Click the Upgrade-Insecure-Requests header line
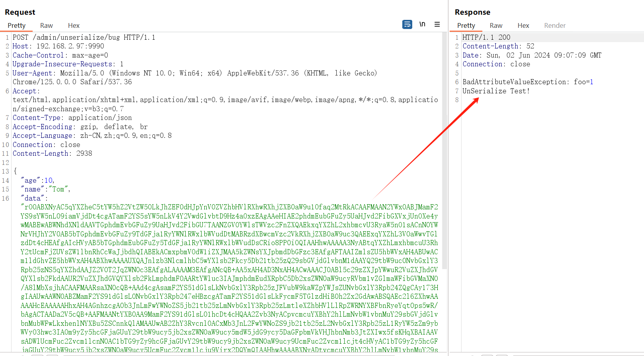Image resolution: width=644 pixels, height=356 pixels. [68, 64]
